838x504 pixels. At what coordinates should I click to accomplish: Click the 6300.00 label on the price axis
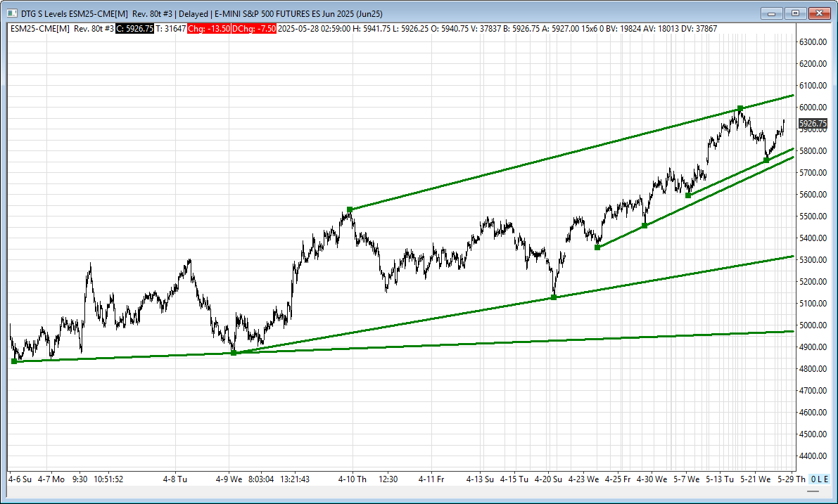(812, 42)
